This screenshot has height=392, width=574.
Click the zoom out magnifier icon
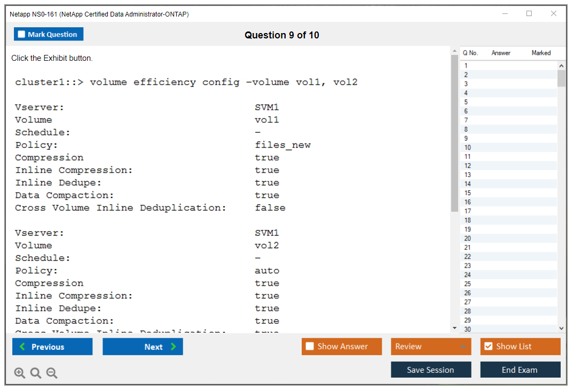click(52, 373)
